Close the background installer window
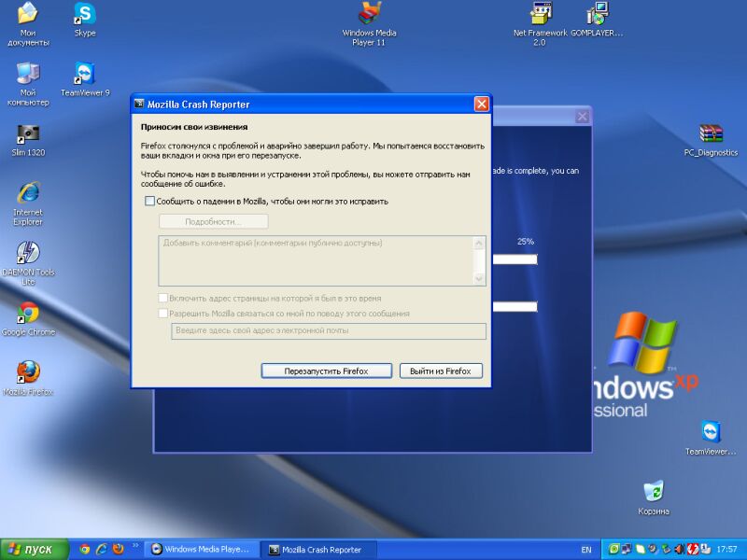 coord(582,116)
